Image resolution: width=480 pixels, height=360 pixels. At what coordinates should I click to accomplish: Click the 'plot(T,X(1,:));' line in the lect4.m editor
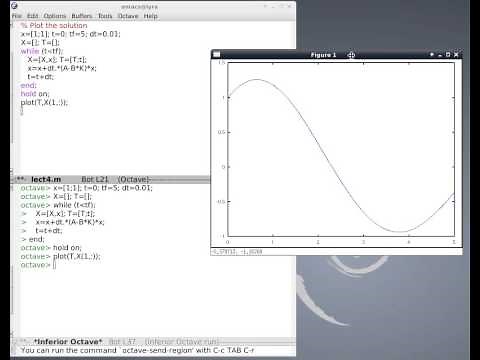click(44, 102)
